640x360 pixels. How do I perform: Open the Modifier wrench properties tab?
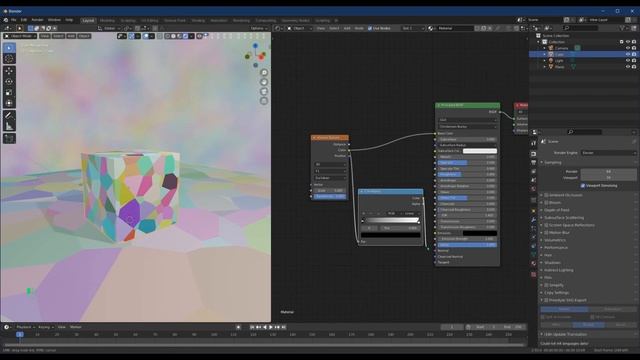pos(533,220)
